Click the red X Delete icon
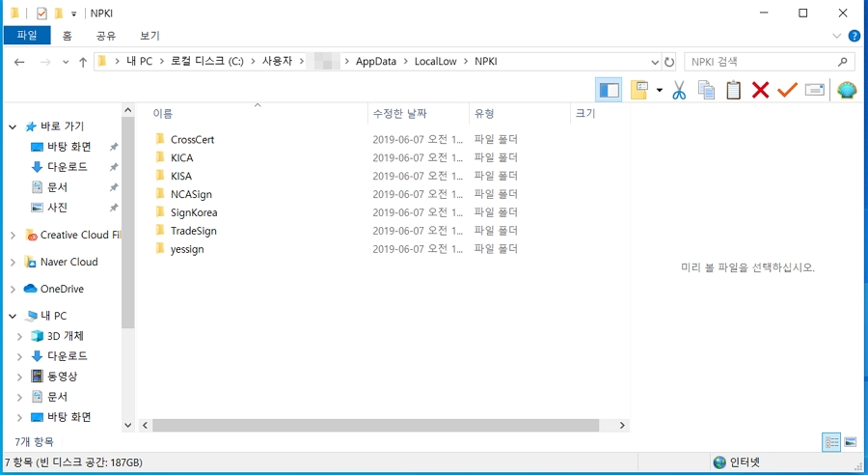Viewport: 868px width, 475px height. tap(760, 90)
